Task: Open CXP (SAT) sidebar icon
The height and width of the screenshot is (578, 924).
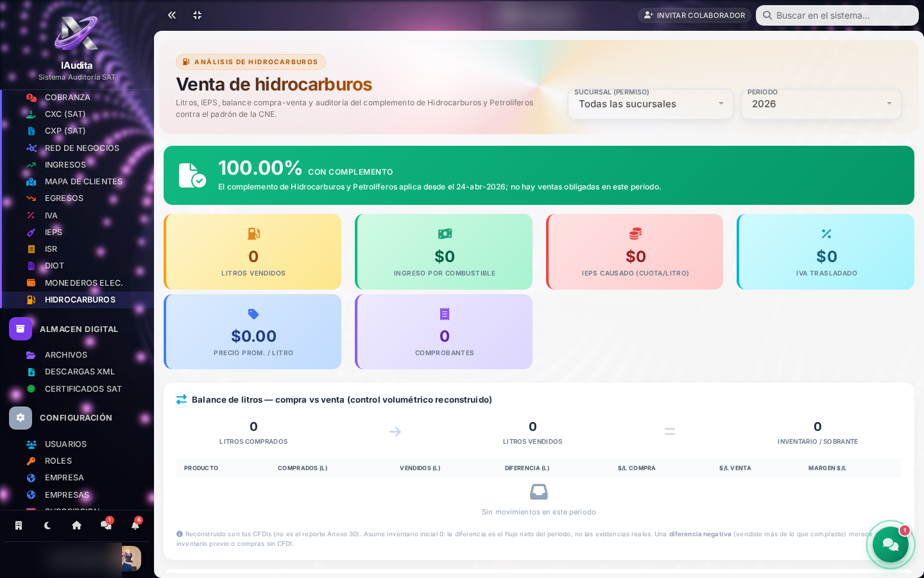Action: 31,131
